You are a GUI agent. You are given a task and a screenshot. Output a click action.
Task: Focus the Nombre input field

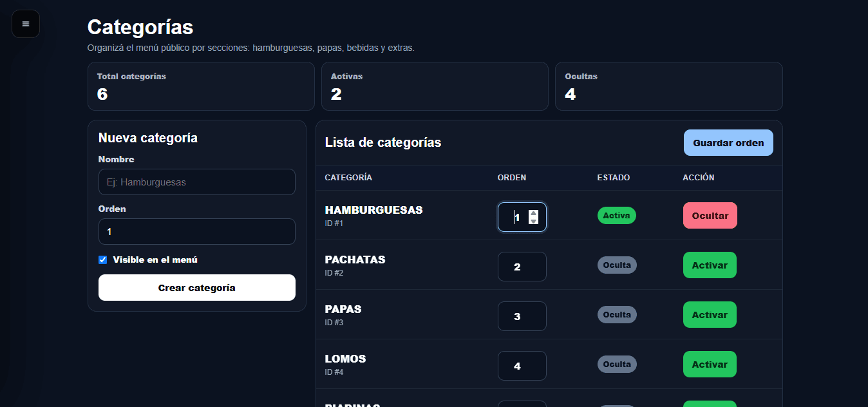[197, 182]
